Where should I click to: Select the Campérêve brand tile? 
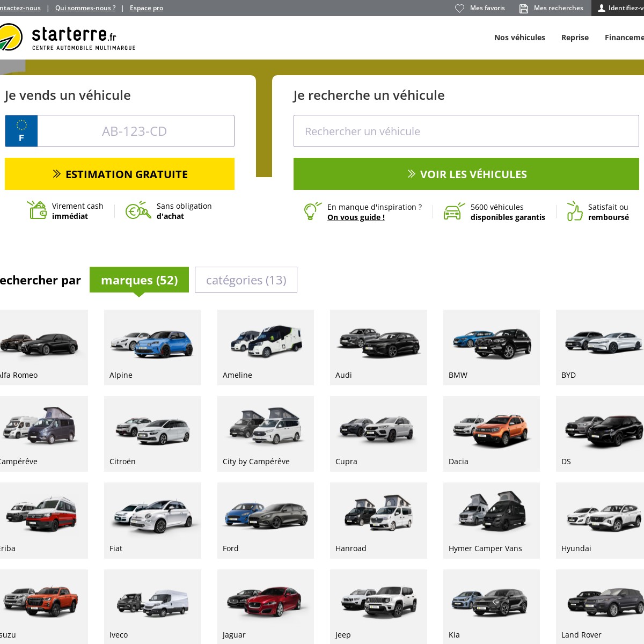pyautogui.click(x=43, y=434)
